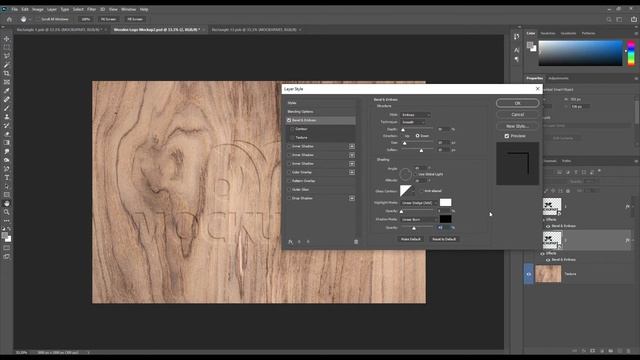Open the Hand tool preset dropdown arrow
This screenshot has height=360, width=640.
pyautogui.click(x=30, y=19)
